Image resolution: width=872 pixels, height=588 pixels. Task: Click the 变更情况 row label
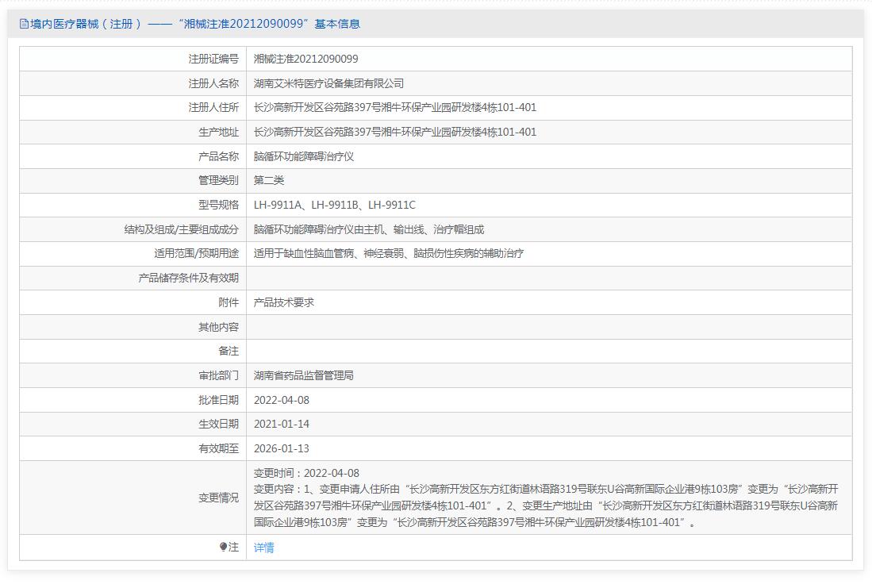218,498
